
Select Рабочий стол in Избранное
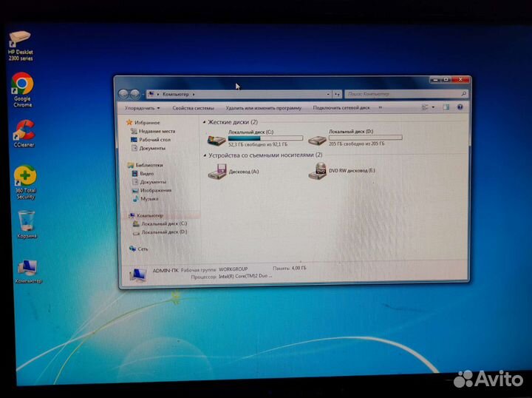pos(154,139)
